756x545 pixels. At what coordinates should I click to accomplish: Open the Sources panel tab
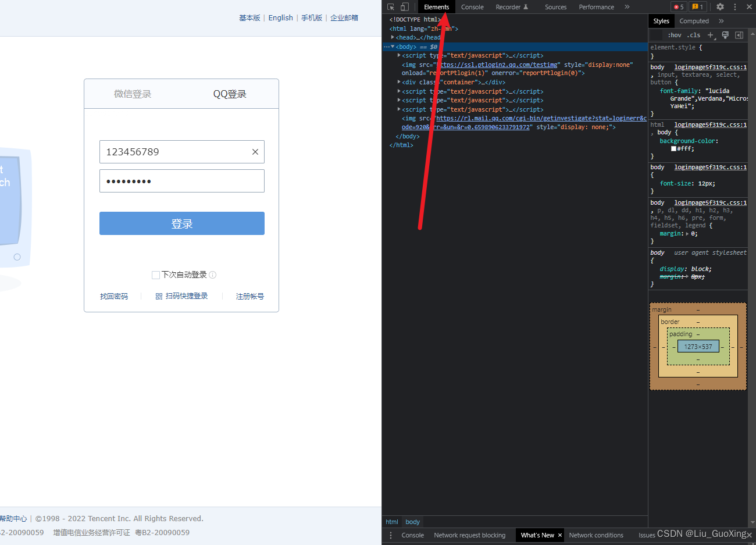click(555, 7)
